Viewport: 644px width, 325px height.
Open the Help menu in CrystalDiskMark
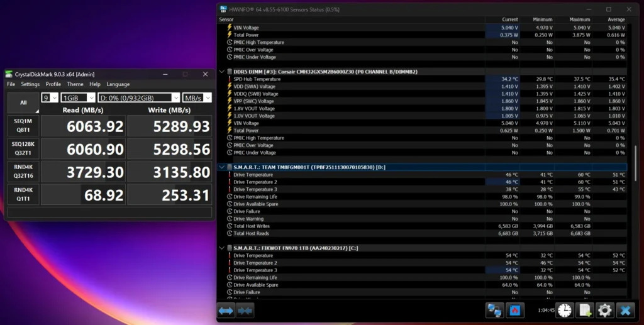pyautogui.click(x=95, y=84)
